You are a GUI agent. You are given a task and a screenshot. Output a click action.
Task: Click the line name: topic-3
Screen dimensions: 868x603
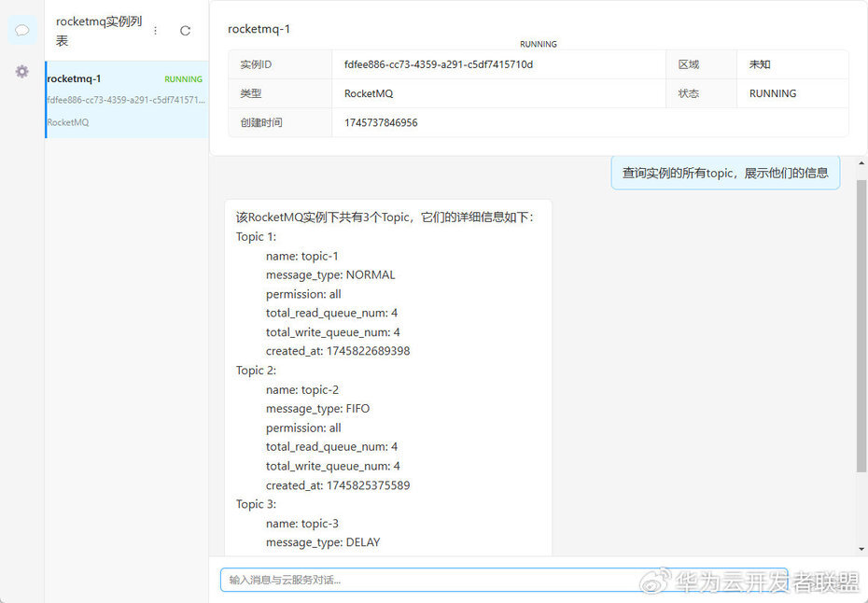pyautogui.click(x=302, y=524)
